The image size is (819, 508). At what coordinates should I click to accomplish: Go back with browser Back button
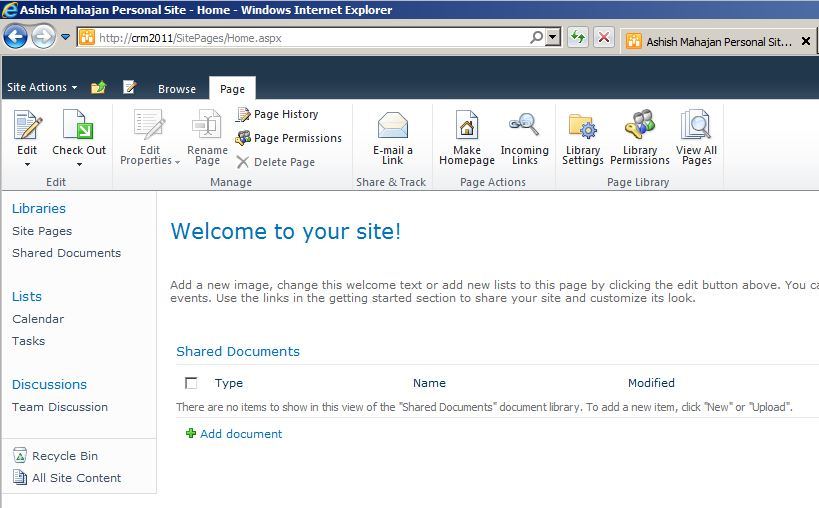click(15, 37)
